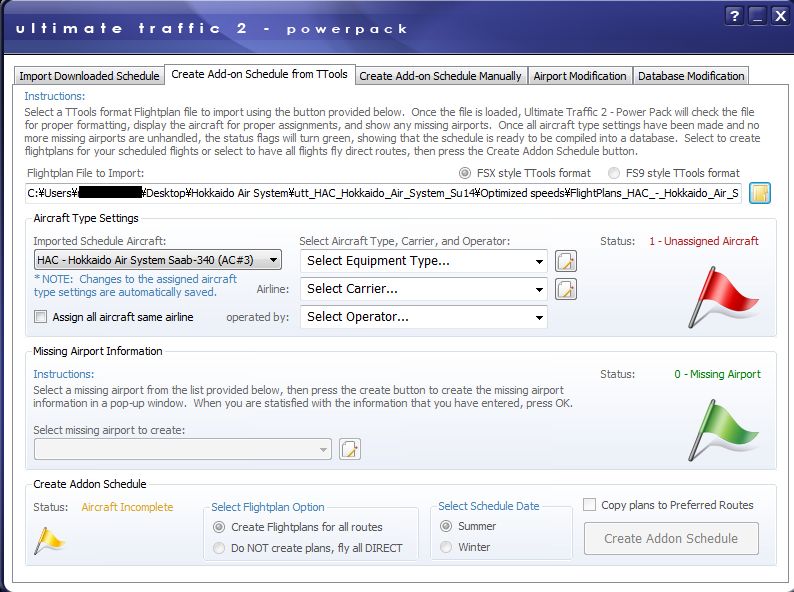The width and height of the screenshot is (794, 592).
Task: Click the Create Addon Schedule button
Action: pyautogui.click(x=671, y=538)
